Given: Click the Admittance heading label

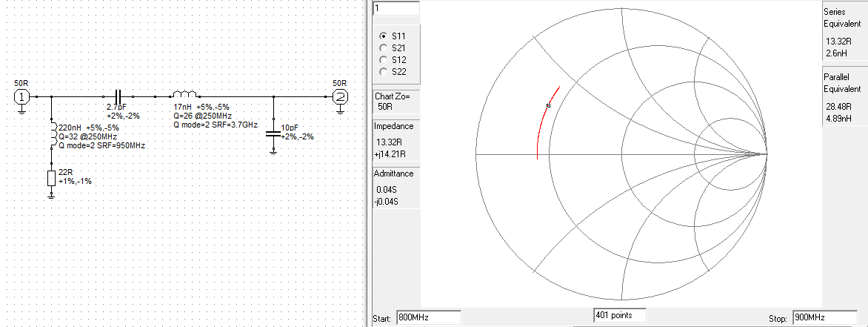Looking at the screenshot, I should (393, 174).
